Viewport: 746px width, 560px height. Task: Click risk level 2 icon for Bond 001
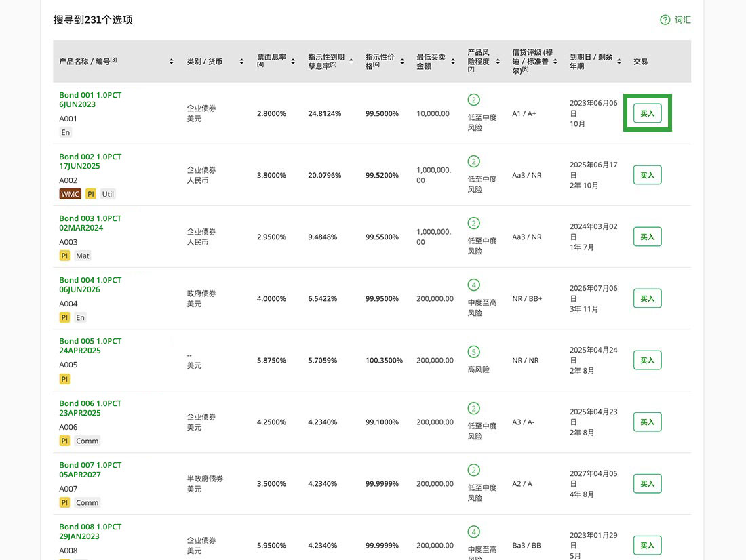coord(473,100)
